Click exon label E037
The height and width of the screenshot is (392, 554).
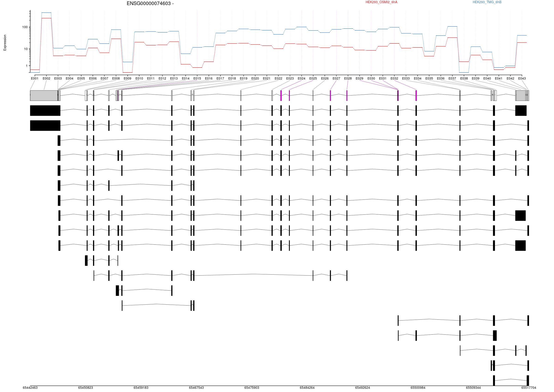coord(452,78)
